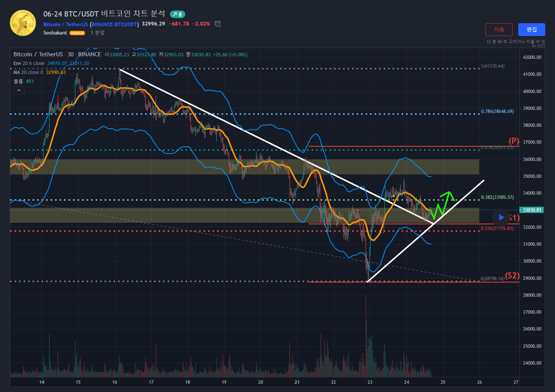The width and height of the screenshot is (555, 392).
Task: Click the red (S2) support label
Action: [x=512, y=276]
